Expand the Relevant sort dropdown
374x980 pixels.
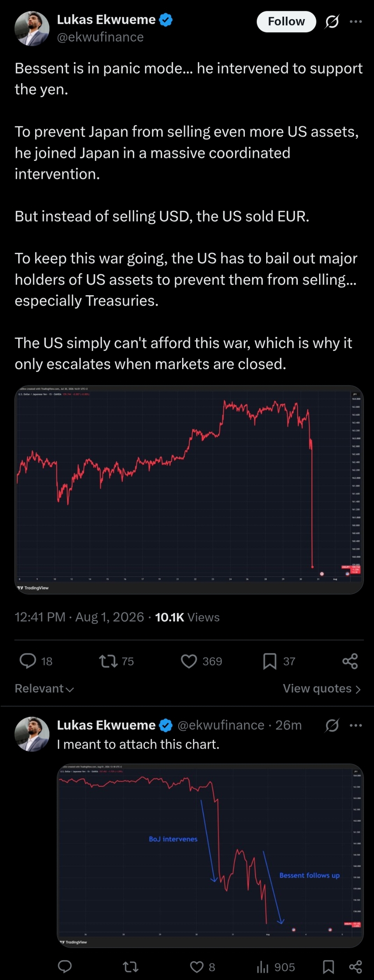44,689
